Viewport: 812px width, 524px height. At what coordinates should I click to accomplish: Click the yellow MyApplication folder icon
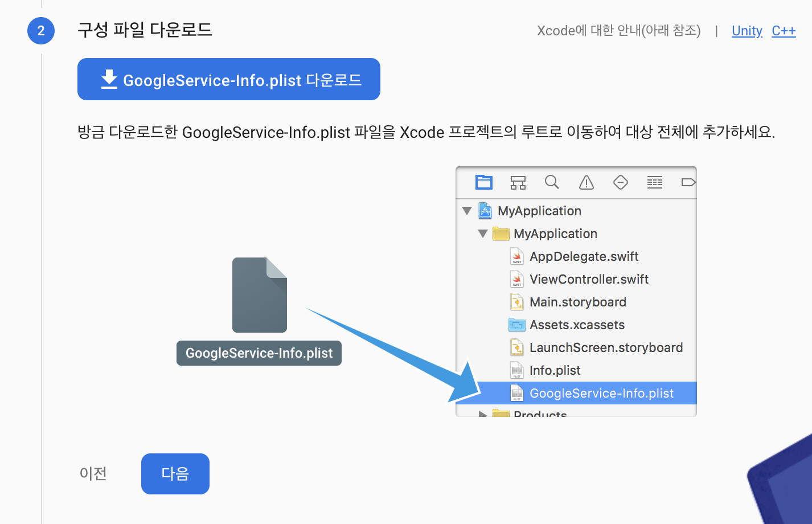tap(501, 234)
